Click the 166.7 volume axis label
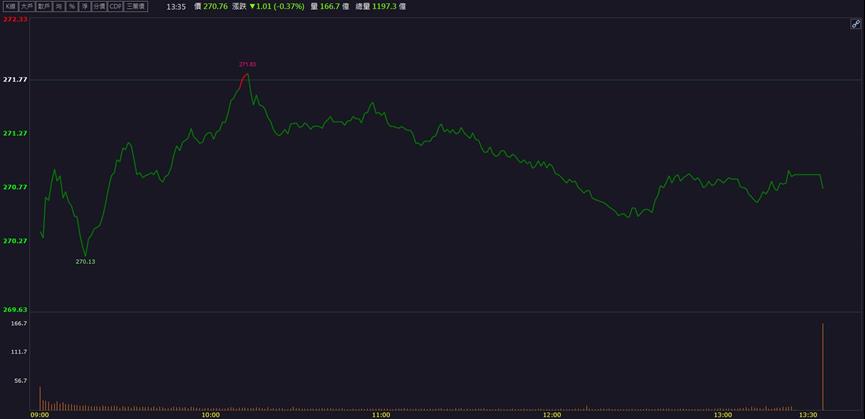865x419 pixels. pos(19,323)
